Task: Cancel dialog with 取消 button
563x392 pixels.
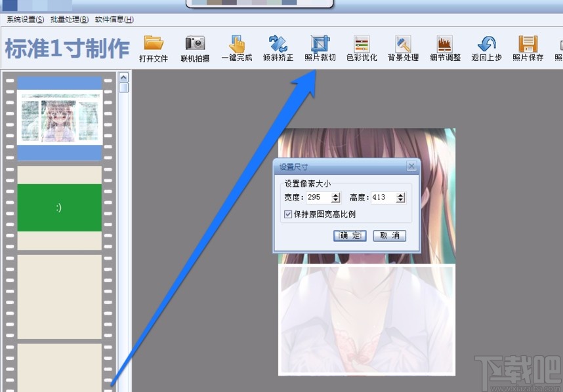Action: click(x=390, y=235)
